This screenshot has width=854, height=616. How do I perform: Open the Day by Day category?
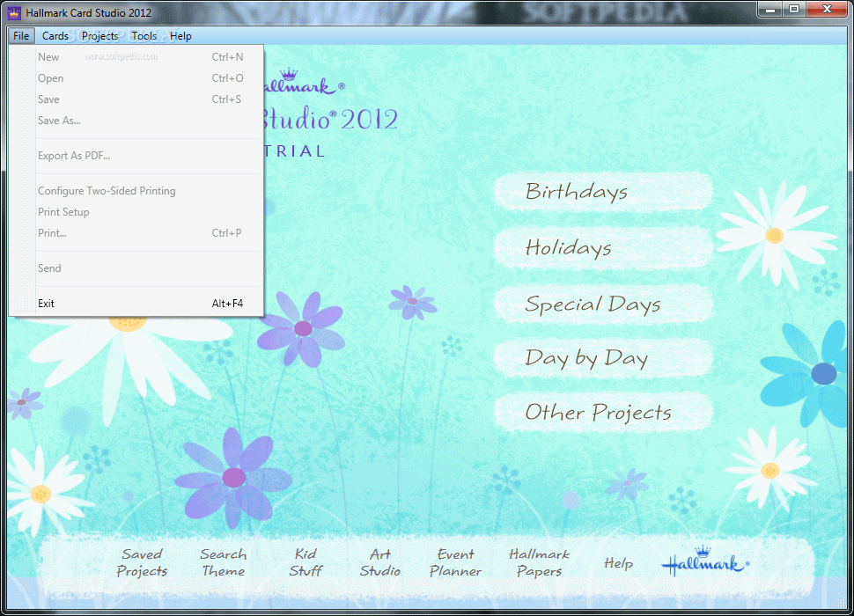point(603,358)
